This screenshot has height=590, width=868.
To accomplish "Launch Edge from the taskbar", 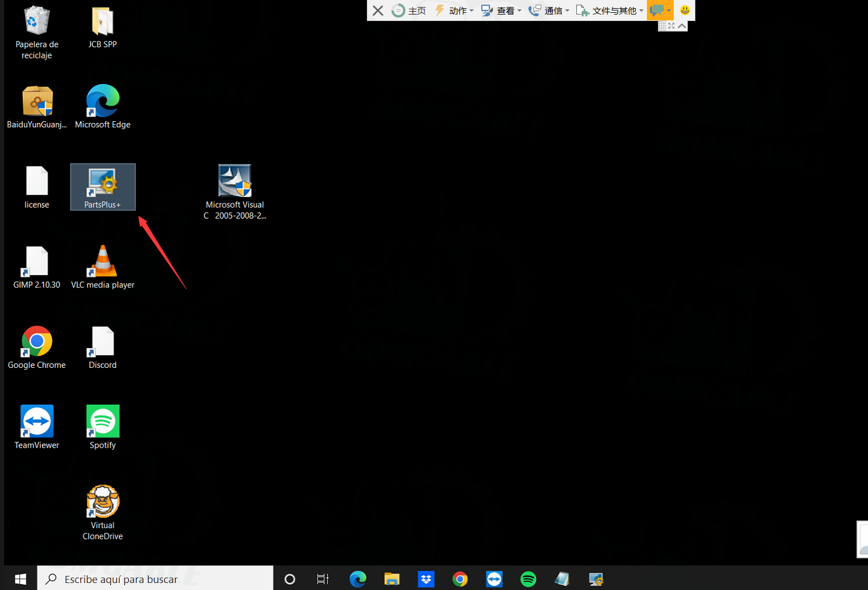I will [x=358, y=579].
